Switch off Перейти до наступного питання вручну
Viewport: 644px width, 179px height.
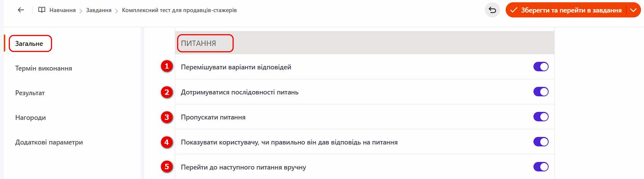541,167
